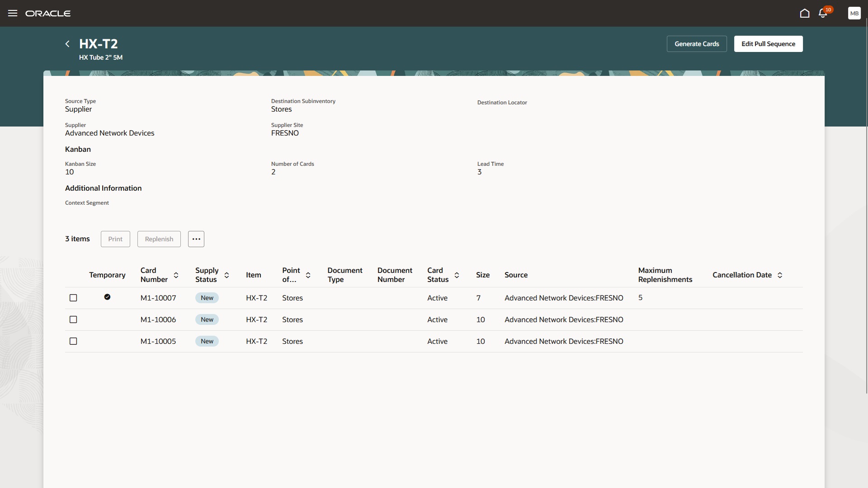Screen dimensions: 868x488
Task: Click the New status badge on M1-10005
Action: click(207, 341)
